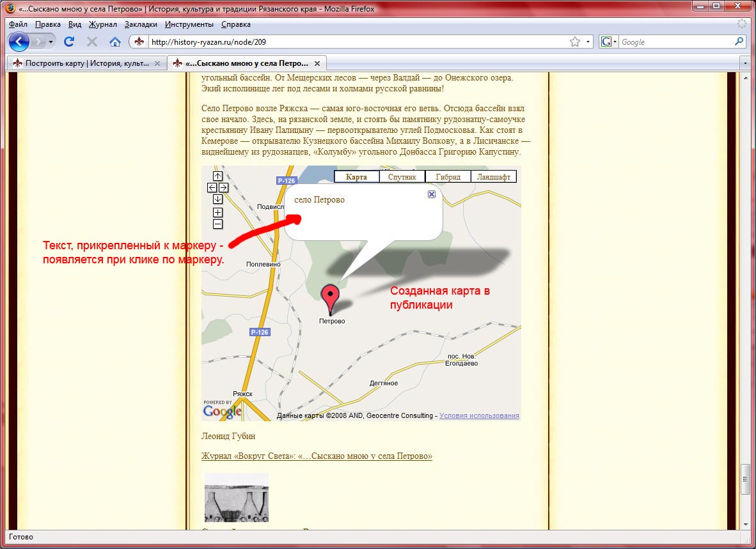Click the red marker at Петрово

[330, 299]
